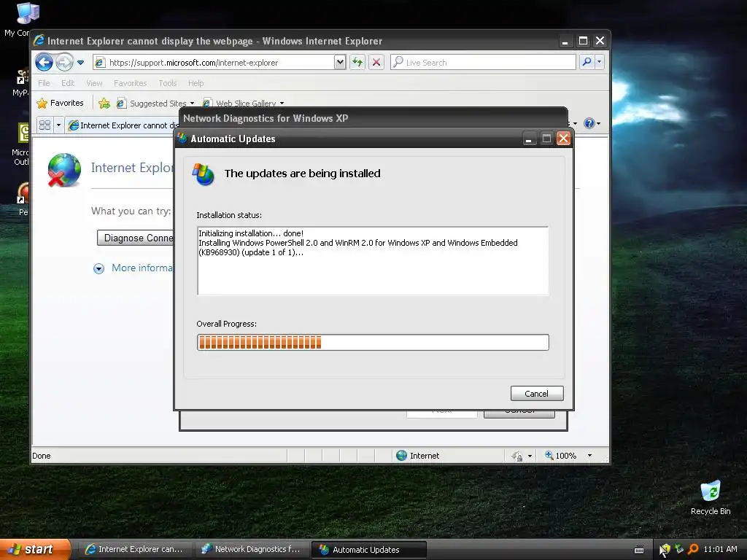Open the search provider options dropdown

pos(600,62)
